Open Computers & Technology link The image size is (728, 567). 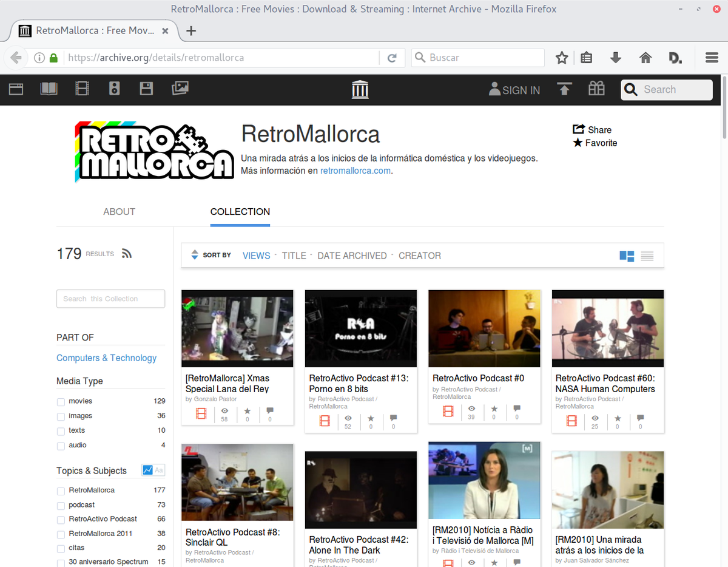[x=106, y=358]
